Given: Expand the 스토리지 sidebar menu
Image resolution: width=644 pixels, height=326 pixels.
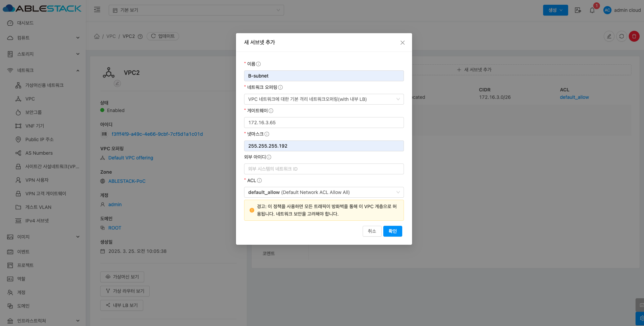Looking at the screenshot, I should click(43, 54).
